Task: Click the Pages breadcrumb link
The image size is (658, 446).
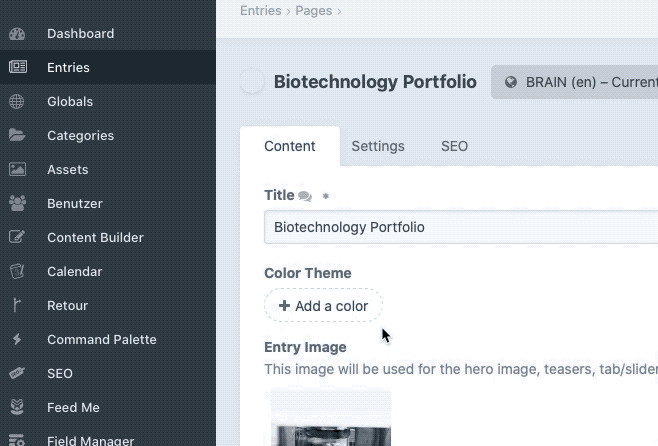Action: [x=313, y=11]
